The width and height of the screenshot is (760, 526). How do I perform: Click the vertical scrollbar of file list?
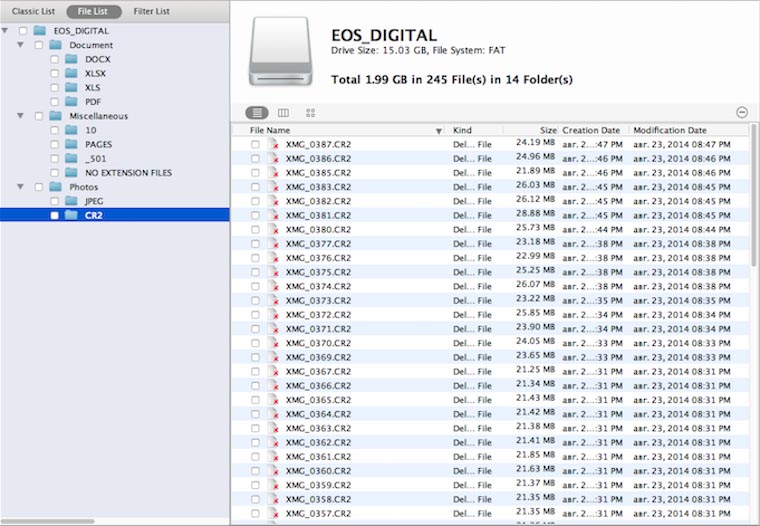(754, 194)
